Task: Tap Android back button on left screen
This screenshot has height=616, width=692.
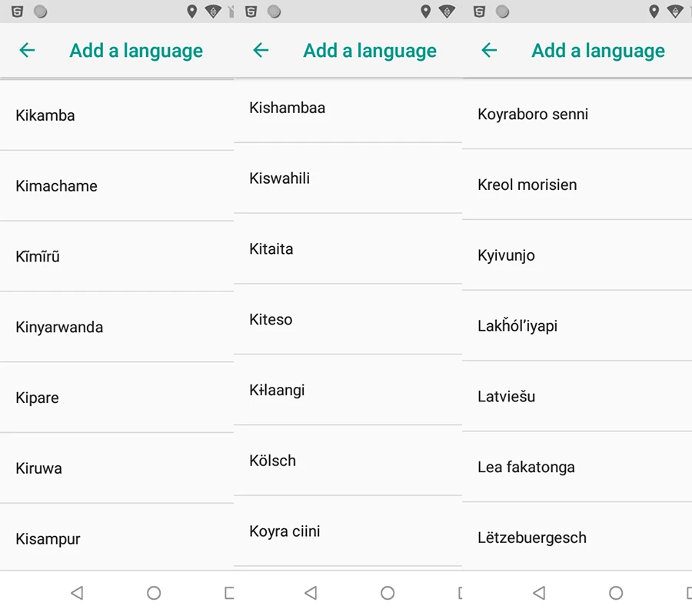Action: coord(77,593)
